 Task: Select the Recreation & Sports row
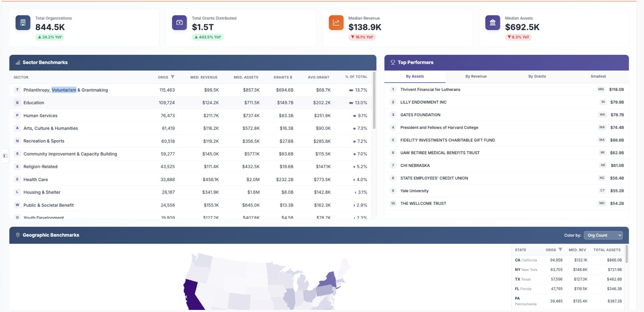coord(191,141)
